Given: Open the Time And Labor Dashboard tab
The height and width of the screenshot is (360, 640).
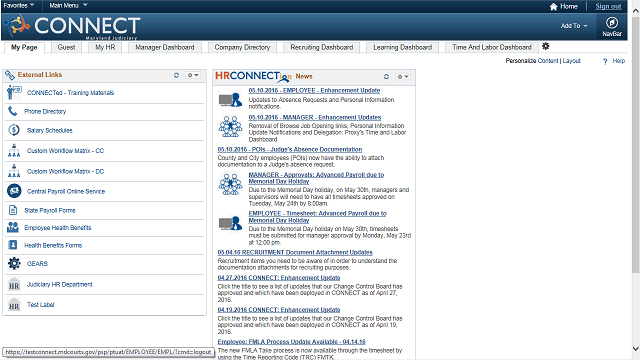Looking at the screenshot, I should 492,47.
